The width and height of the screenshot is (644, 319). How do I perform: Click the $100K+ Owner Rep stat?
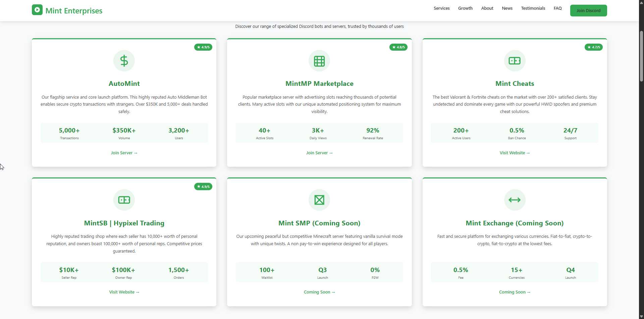[123, 273]
